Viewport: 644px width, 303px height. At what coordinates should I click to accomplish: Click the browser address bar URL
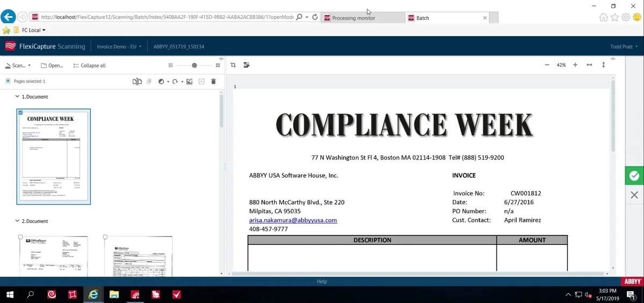[x=166, y=17]
